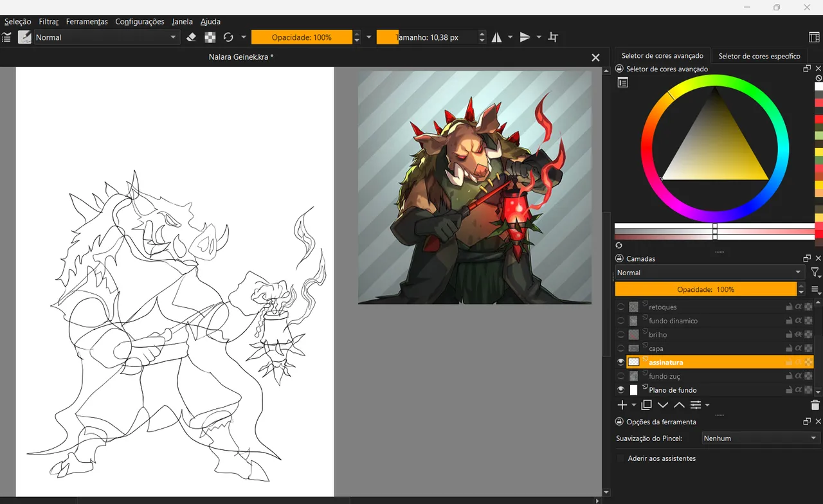Add a new layer with plus icon
The image size is (823, 504).
(x=622, y=405)
